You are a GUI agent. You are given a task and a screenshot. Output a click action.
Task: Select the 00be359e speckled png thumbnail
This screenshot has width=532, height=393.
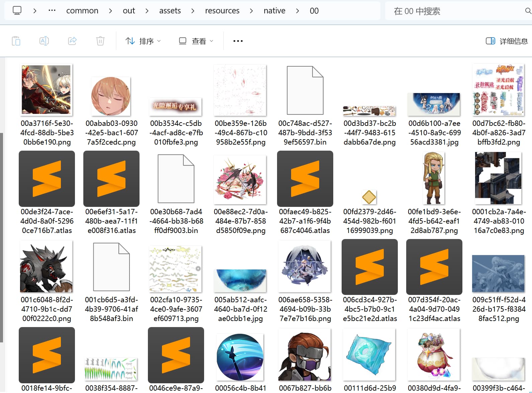pos(240,90)
